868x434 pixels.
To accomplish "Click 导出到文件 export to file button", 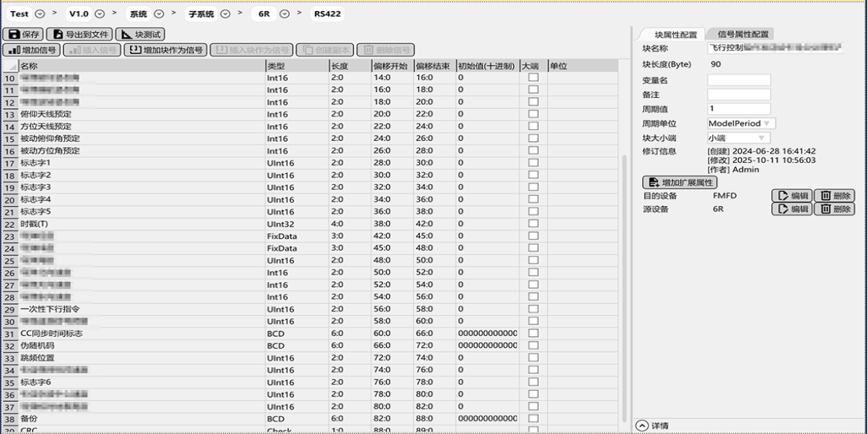I will coord(79,34).
